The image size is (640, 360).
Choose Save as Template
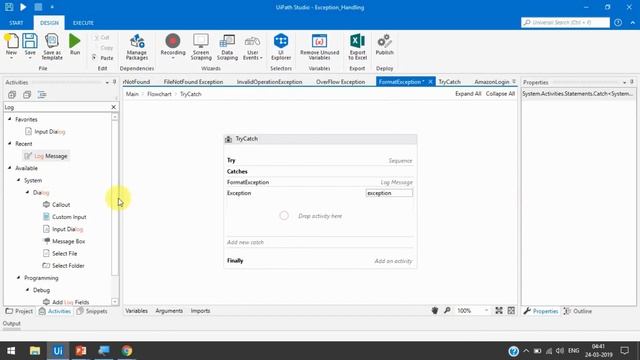(x=52, y=47)
